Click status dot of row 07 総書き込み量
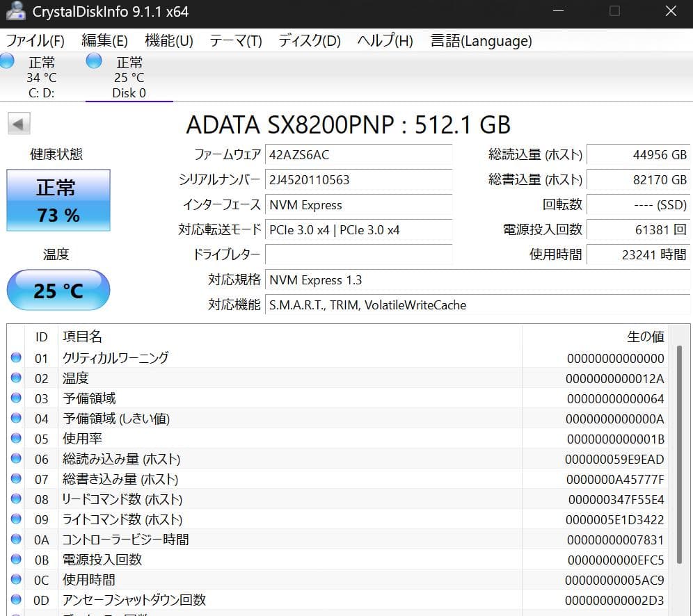The image size is (693, 616). click(x=17, y=478)
